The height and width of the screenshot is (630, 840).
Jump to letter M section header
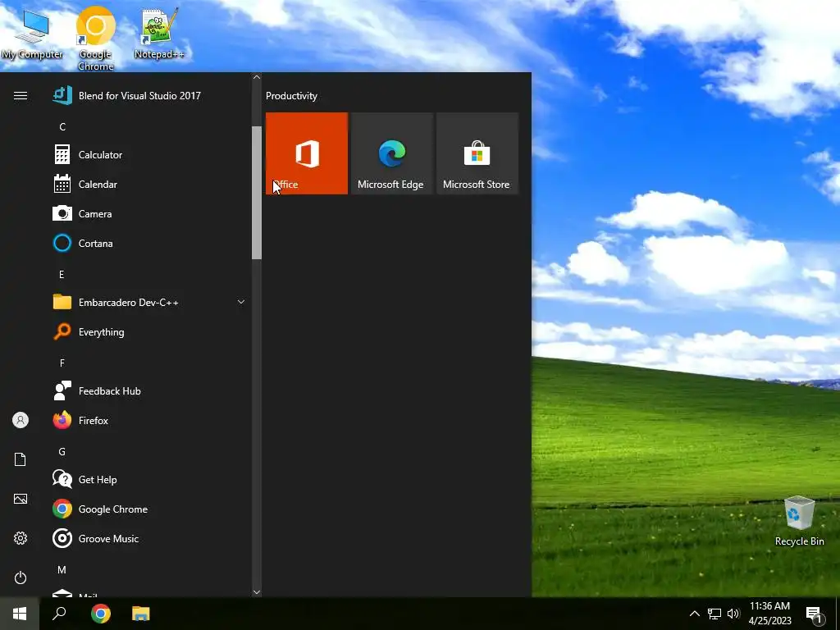coord(62,570)
